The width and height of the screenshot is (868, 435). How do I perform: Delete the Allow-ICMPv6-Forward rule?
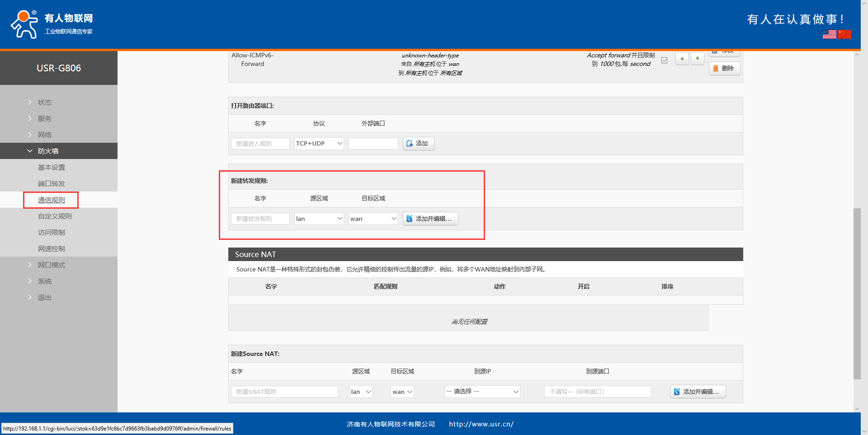724,69
